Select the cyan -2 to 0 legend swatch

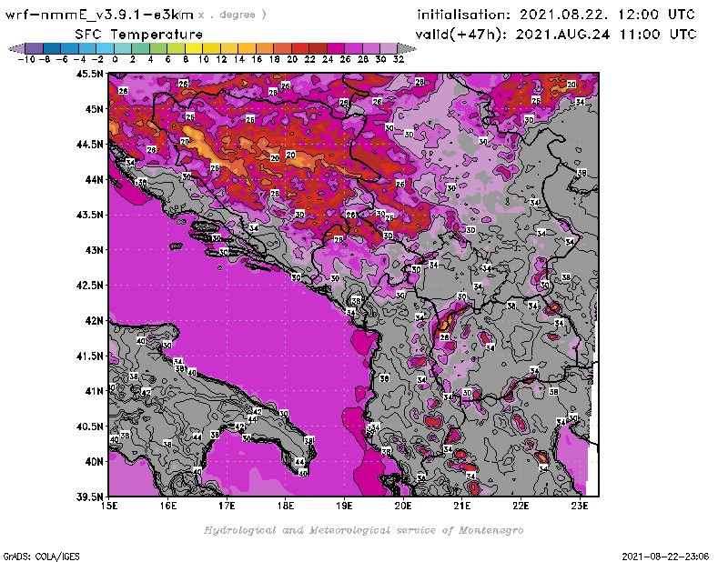[x=105, y=48]
